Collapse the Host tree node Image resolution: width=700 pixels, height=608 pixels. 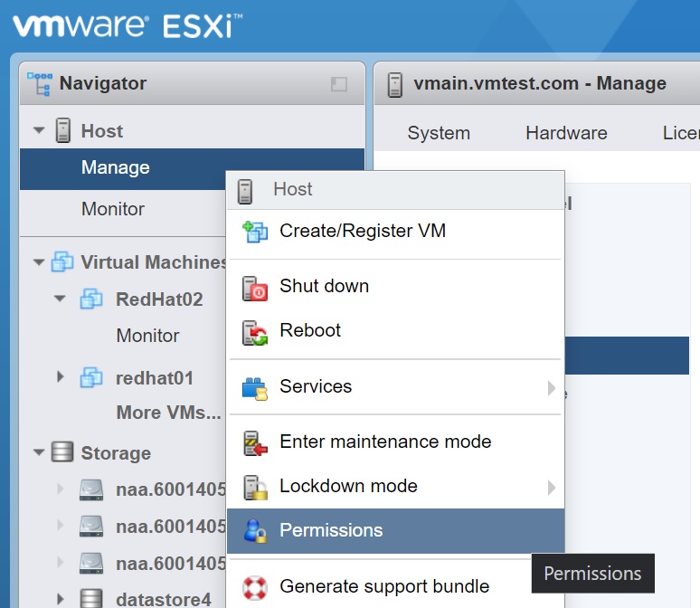[x=39, y=131]
